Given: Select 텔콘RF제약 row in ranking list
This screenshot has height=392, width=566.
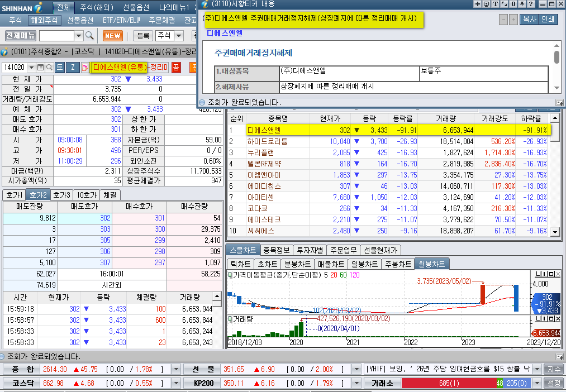Looking at the screenshot, I should [x=388, y=164].
